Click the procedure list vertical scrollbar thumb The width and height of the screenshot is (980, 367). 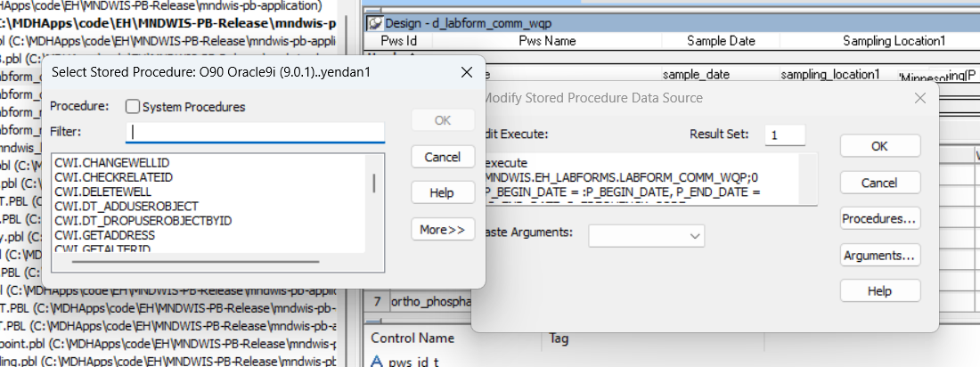pos(373,183)
